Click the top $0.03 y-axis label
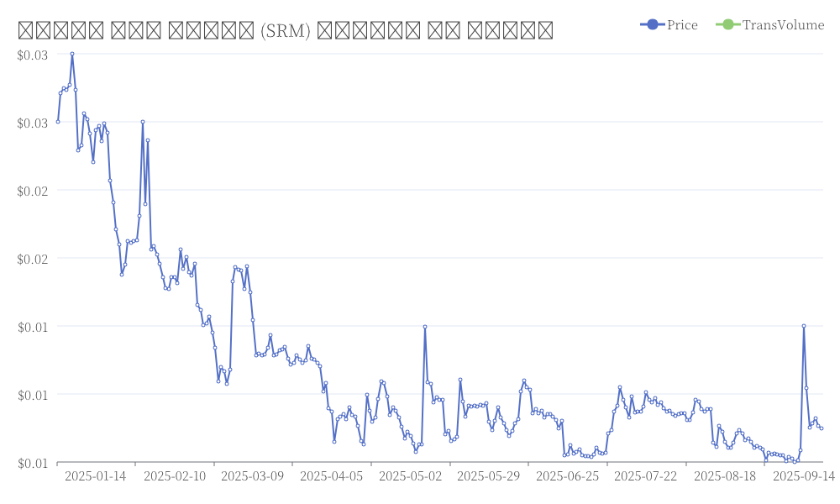The height and width of the screenshot is (504, 840). pos(32,55)
